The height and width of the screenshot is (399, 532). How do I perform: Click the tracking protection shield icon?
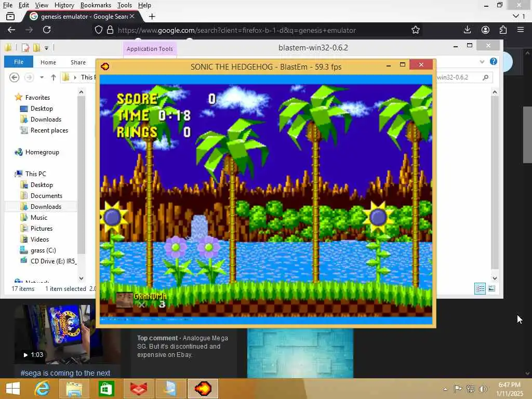coord(98,30)
